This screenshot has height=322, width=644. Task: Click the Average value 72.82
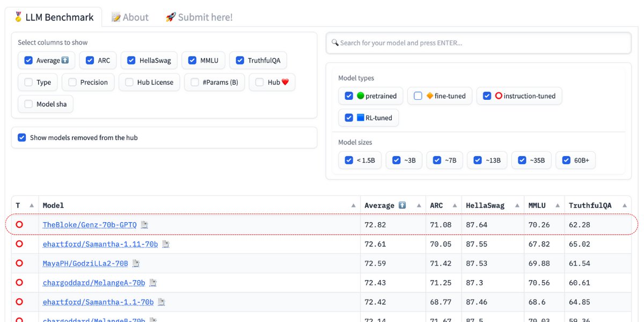[375, 225]
